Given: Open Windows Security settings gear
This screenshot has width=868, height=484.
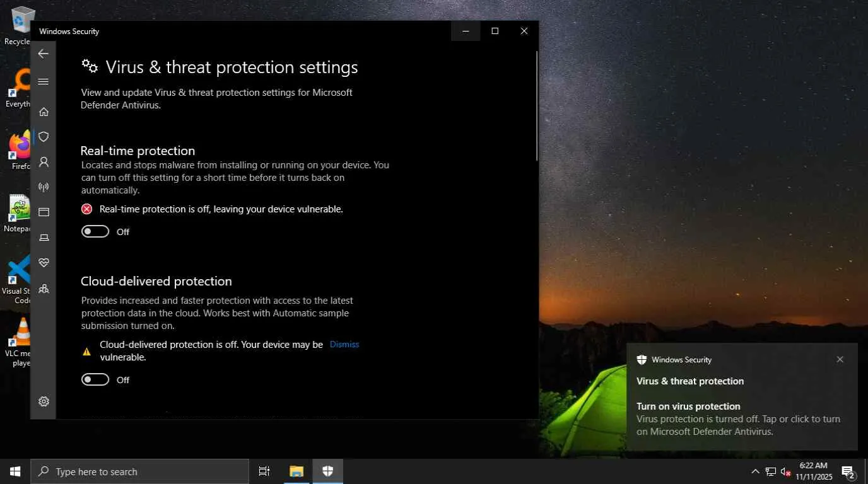Looking at the screenshot, I should click(44, 401).
